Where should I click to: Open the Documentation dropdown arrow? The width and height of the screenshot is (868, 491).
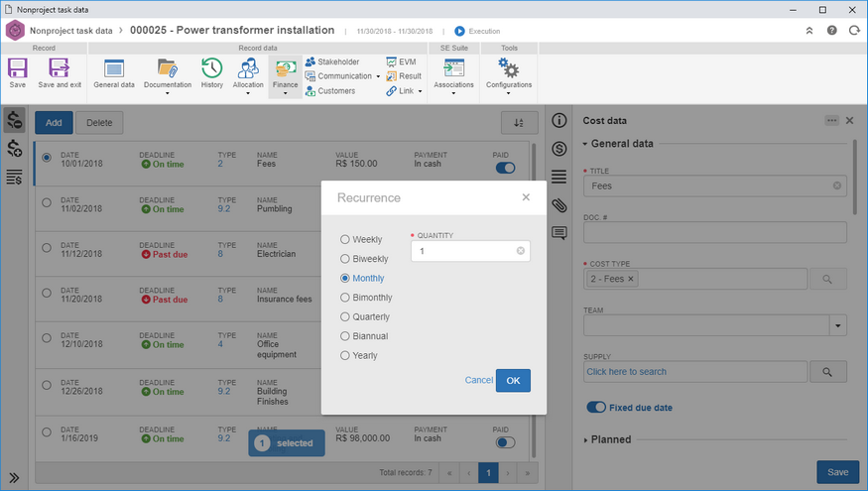[x=168, y=93]
